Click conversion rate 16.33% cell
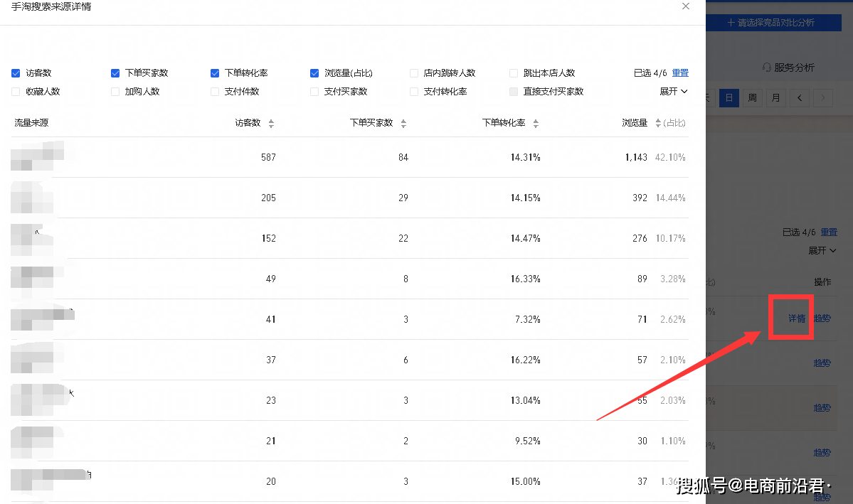Viewport: 853px width, 504px height. (526, 279)
